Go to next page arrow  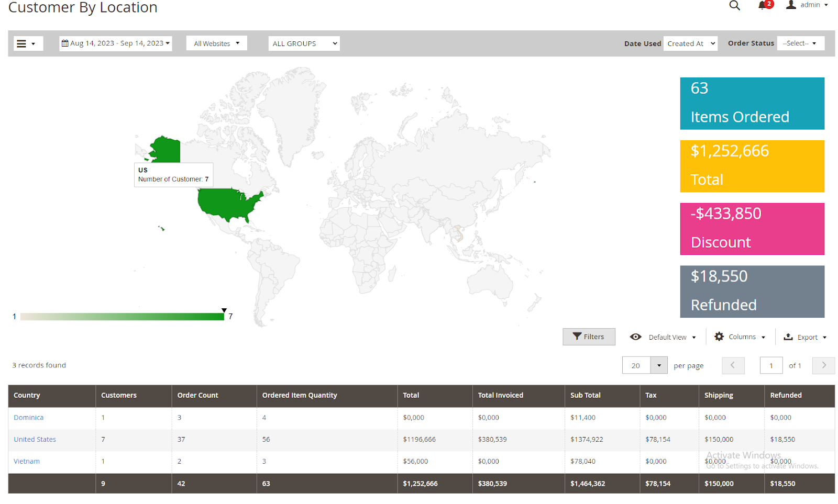point(823,366)
